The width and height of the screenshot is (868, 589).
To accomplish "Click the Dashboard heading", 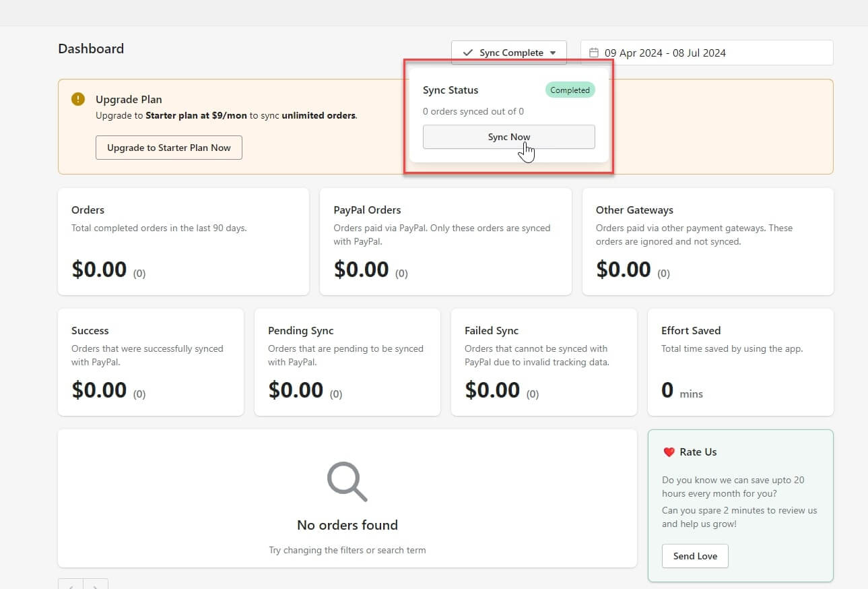I will 90,49.
